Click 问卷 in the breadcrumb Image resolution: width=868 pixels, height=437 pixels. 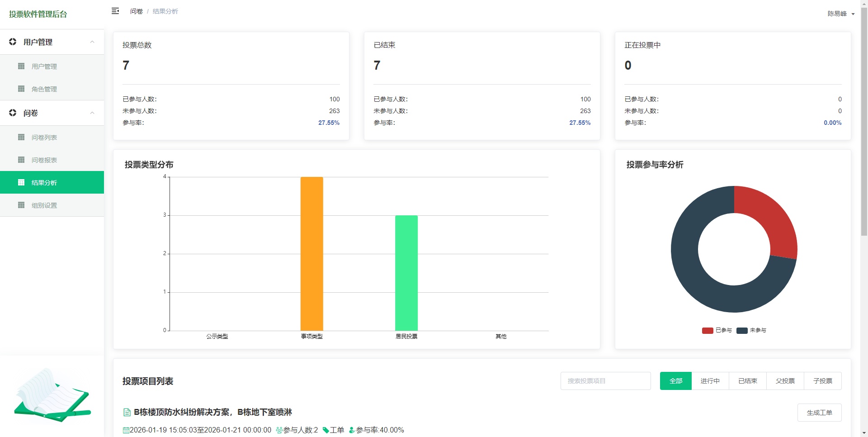tap(136, 11)
